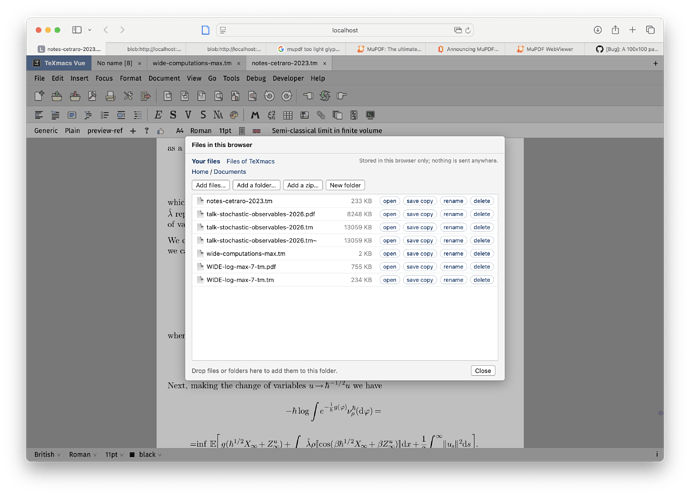Open the preferences tools icon
This screenshot has width=690, height=496.
pyautogui.click(x=128, y=96)
